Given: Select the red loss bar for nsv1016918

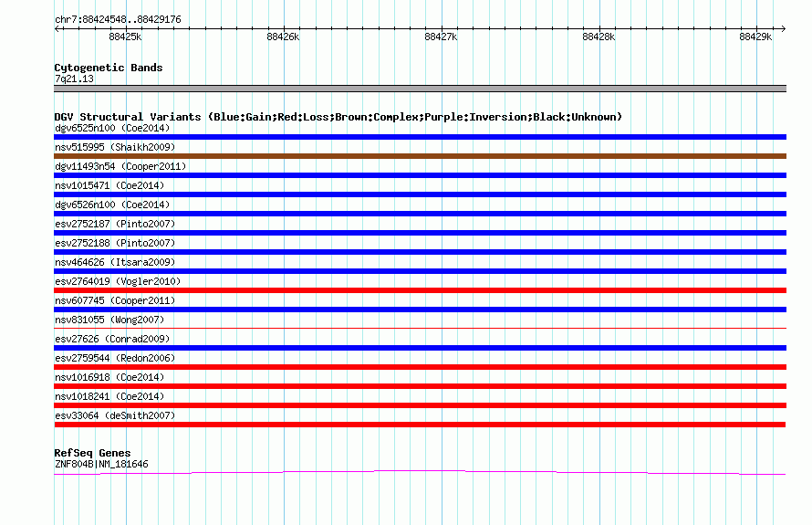Looking at the screenshot, I should coord(420,386).
